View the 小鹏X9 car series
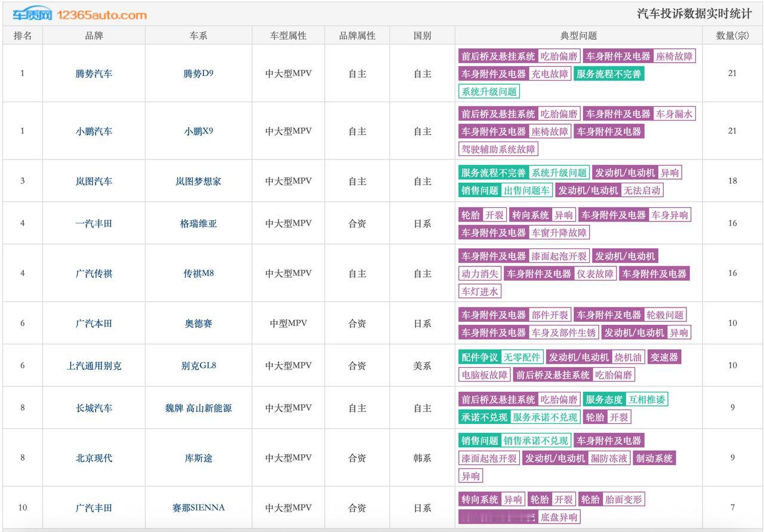Image resolution: width=764 pixels, height=532 pixels. pyautogui.click(x=198, y=131)
